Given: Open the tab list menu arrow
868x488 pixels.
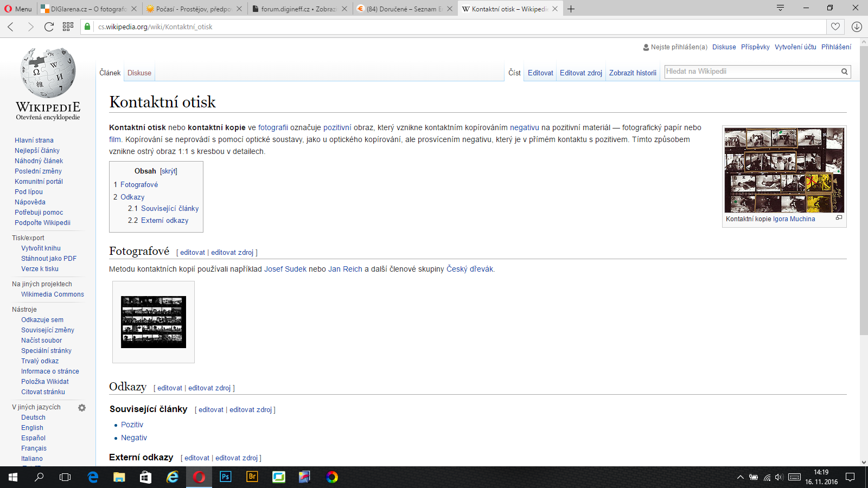Looking at the screenshot, I should tap(780, 8).
